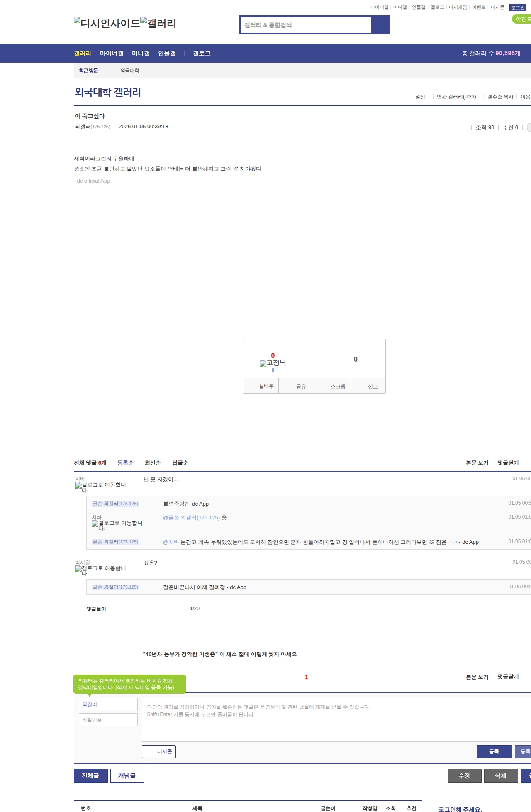Select comment page number 1

point(307,677)
